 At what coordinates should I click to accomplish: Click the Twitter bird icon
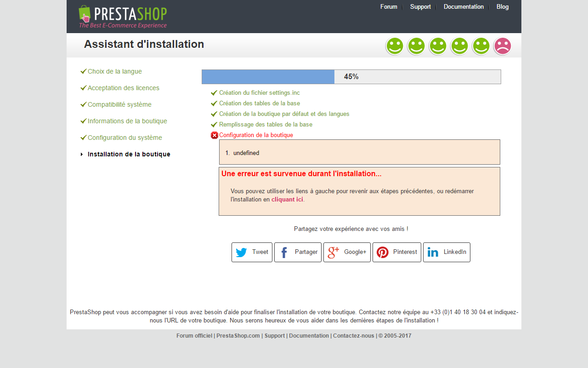pyautogui.click(x=241, y=253)
